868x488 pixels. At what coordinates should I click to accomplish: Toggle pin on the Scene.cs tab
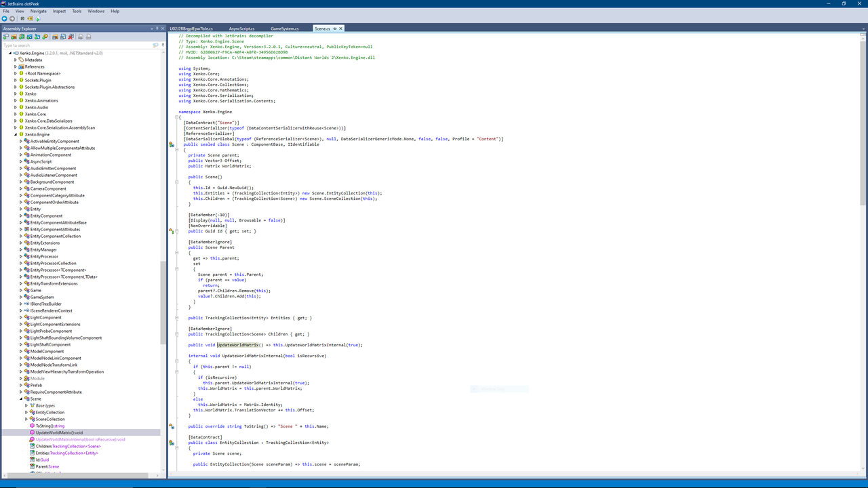tap(335, 28)
